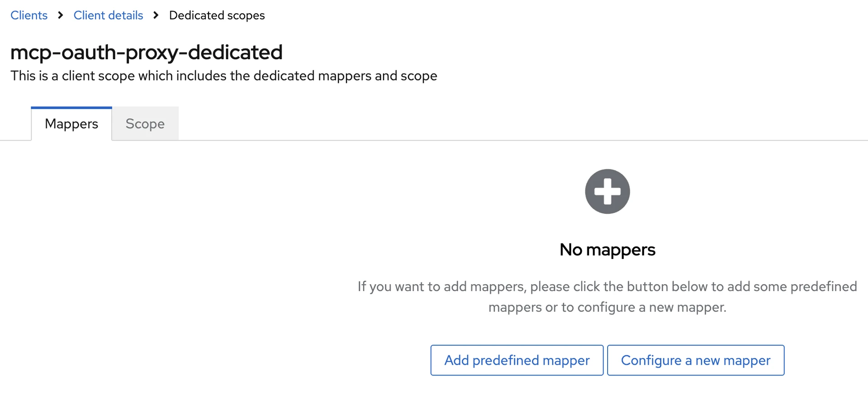Click the Add predefined mapper button
The width and height of the screenshot is (868, 395).
coord(517,360)
